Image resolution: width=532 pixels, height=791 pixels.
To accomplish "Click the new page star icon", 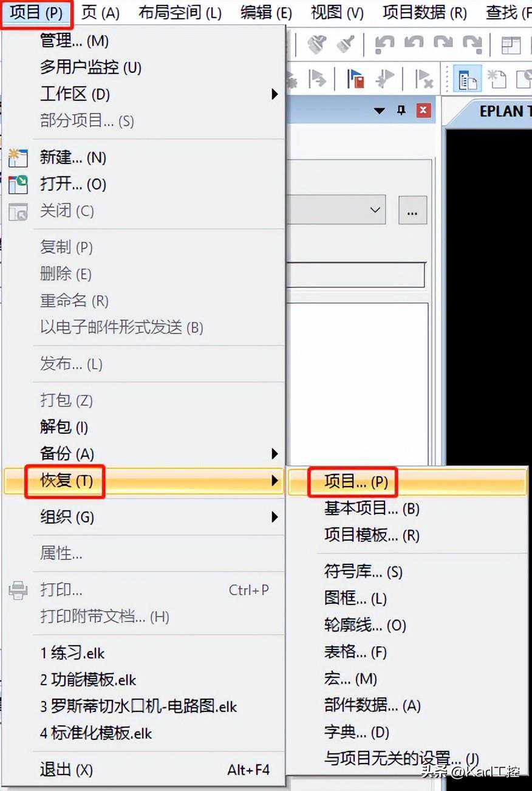I will (x=497, y=79).
